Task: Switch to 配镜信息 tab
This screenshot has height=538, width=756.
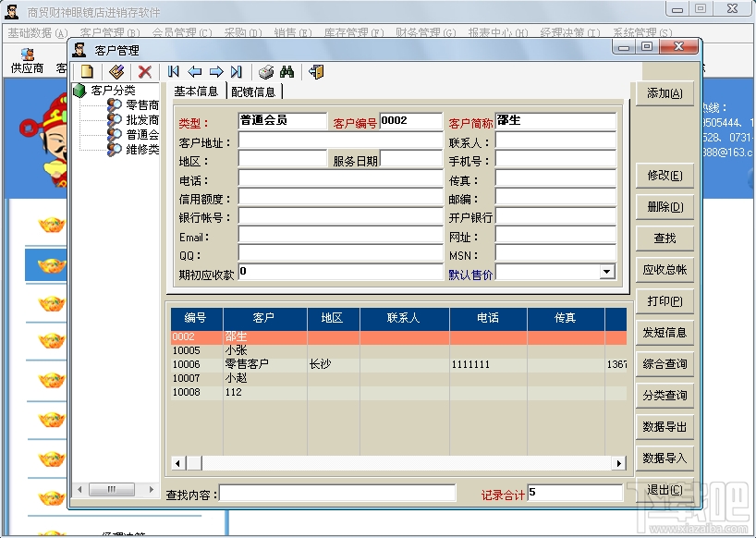Action: [x=253, y=92]
